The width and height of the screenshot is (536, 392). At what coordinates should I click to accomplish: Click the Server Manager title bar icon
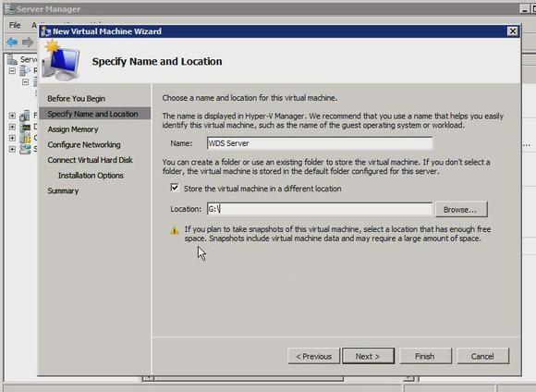9,8
